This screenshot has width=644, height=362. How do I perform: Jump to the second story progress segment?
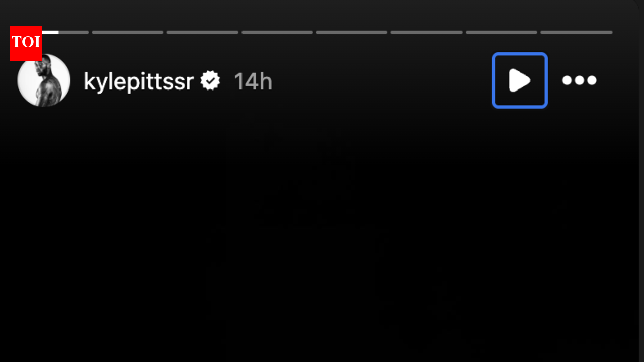(x=127, y=32)
